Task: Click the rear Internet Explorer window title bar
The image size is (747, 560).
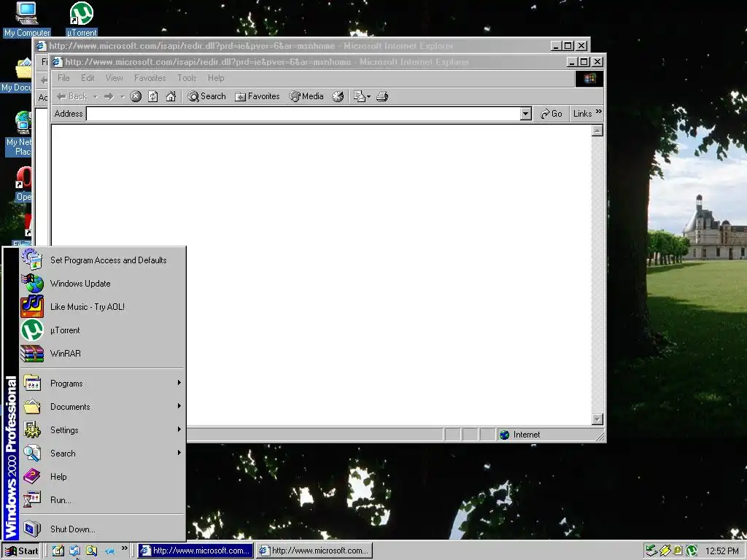Action: pyautogui.click(x=293, y=46)
